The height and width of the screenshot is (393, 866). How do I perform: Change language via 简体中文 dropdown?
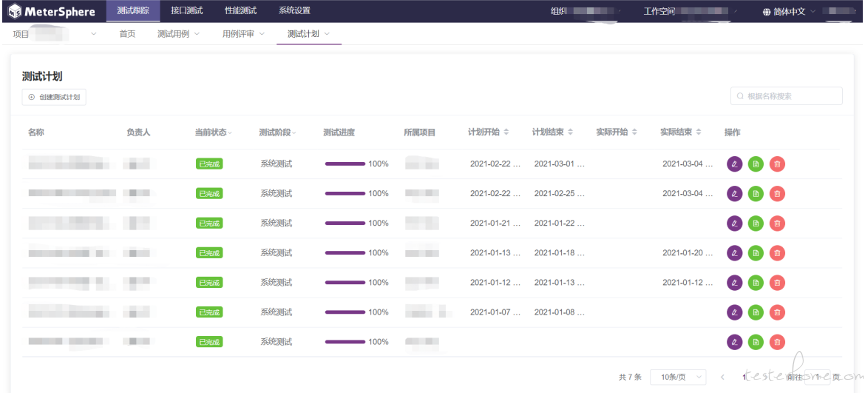click(x=789, y=12)
